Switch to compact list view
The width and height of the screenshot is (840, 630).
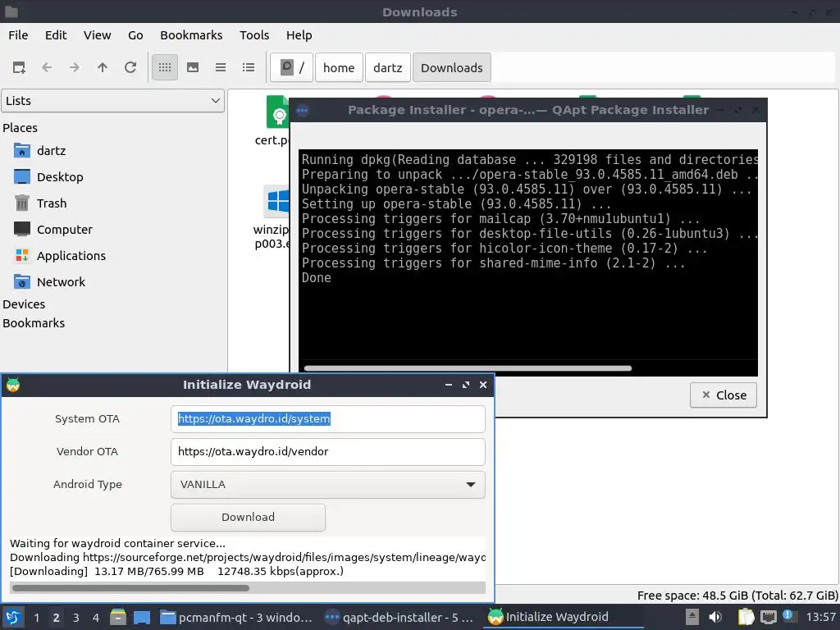coord(221,67)
